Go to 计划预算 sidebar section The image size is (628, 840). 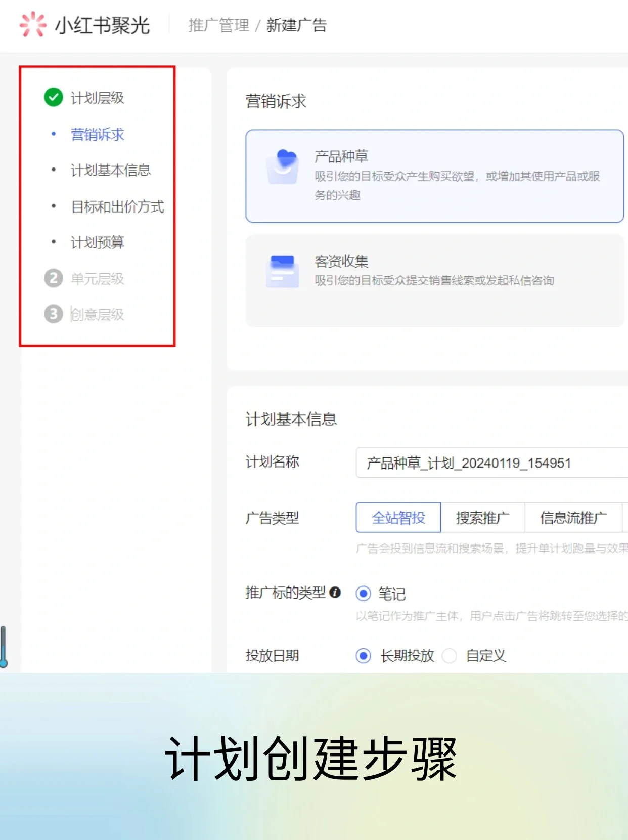tap(98, 243)
